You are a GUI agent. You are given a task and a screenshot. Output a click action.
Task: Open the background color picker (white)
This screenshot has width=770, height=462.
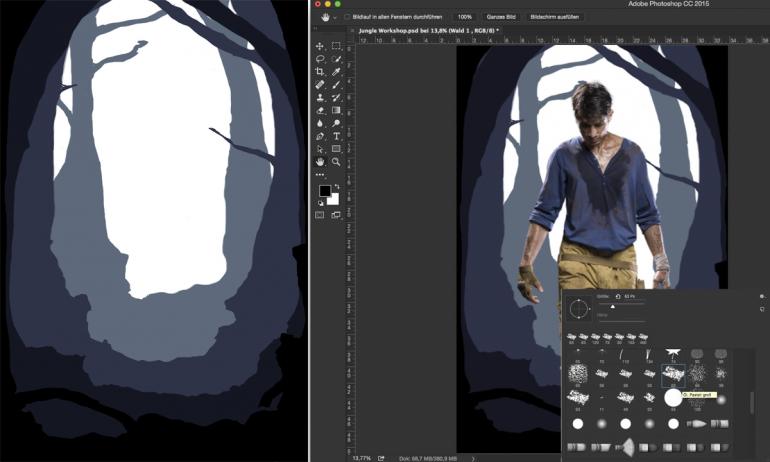pos(333,199)
